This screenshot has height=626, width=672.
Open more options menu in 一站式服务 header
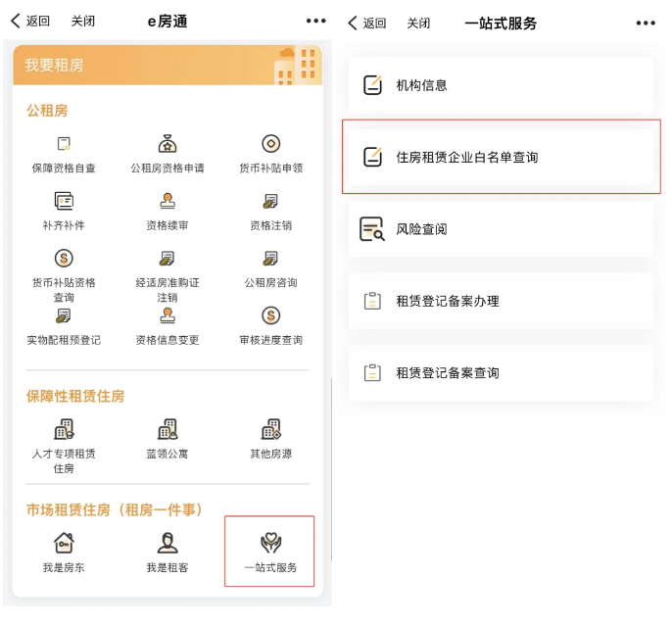pyautogui.click(x=646, y=23)
